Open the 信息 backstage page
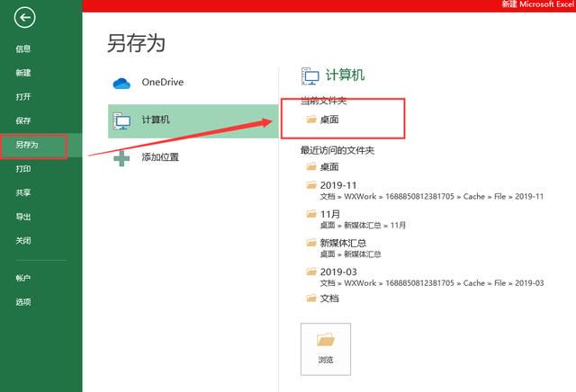 (22, 49)
